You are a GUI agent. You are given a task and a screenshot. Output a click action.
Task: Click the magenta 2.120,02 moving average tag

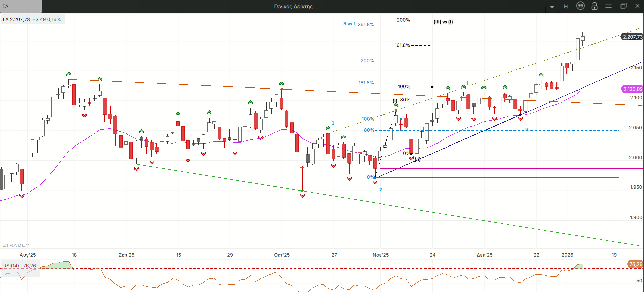pyautogui.click(x=632, y=89)
